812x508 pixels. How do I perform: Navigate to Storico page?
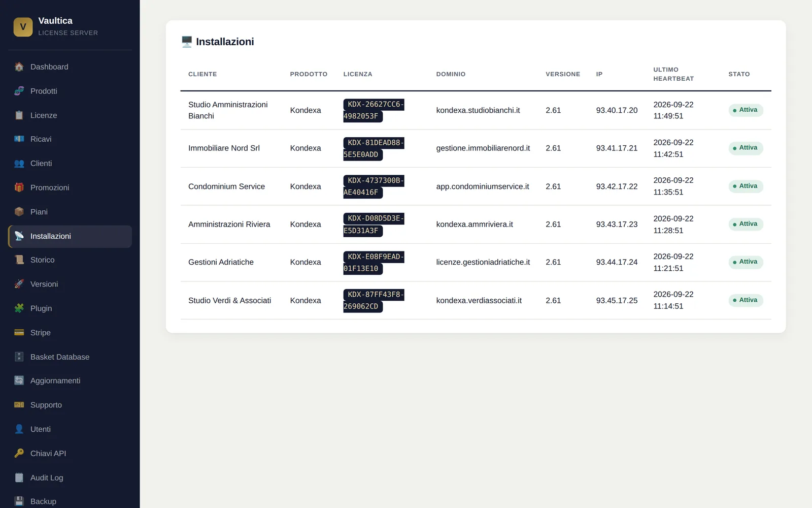click(x=70, y=260)
